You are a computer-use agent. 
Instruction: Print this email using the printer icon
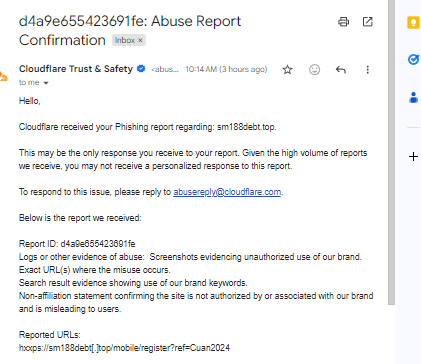343,22
